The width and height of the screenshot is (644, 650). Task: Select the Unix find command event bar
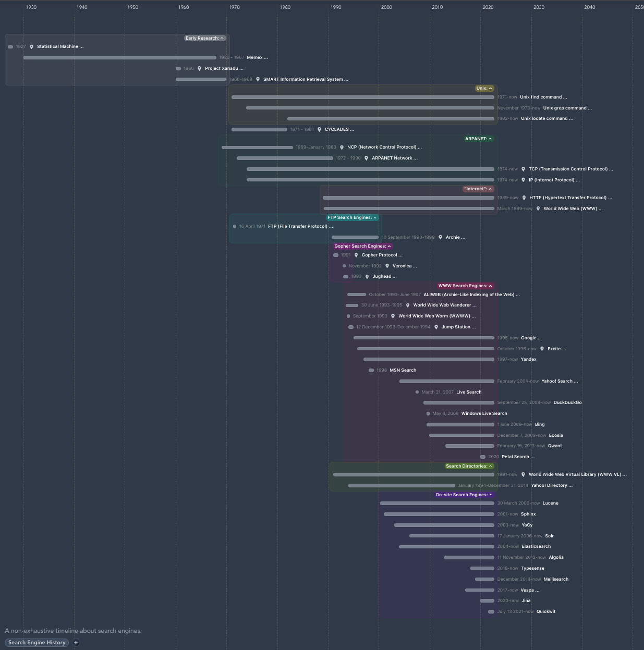click(x=363, y=97)
